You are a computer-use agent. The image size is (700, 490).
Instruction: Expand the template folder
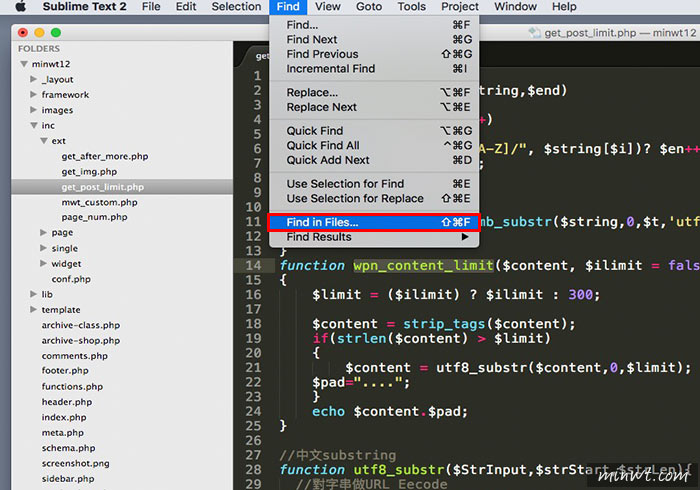(x=33, y=309)
